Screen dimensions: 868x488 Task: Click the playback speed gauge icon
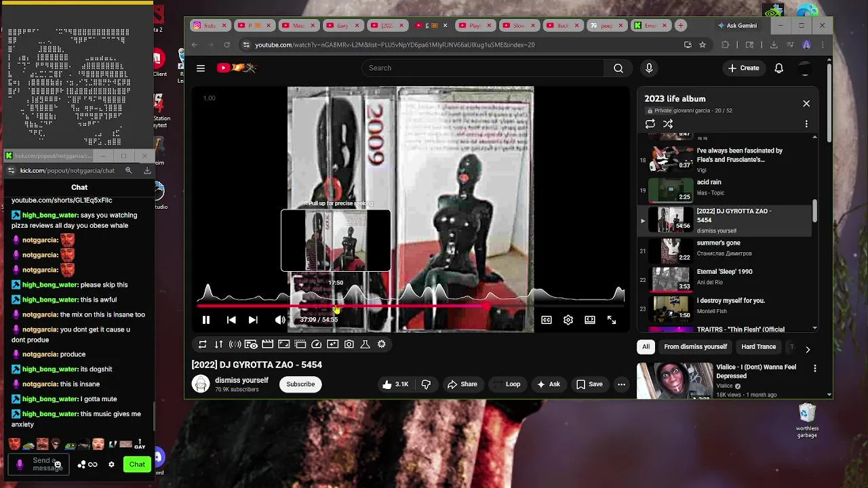(316, 344)
